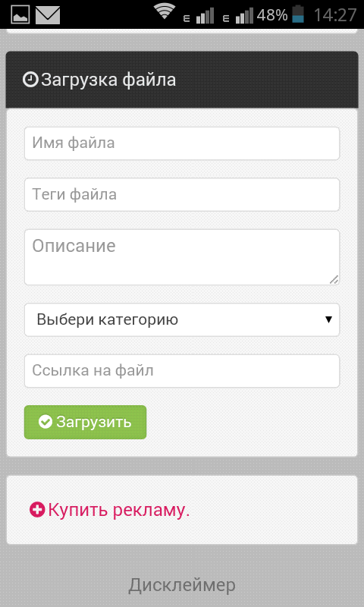
Task: Click the pink plus icon before Купить рекламу
Action: pos(37,509)
